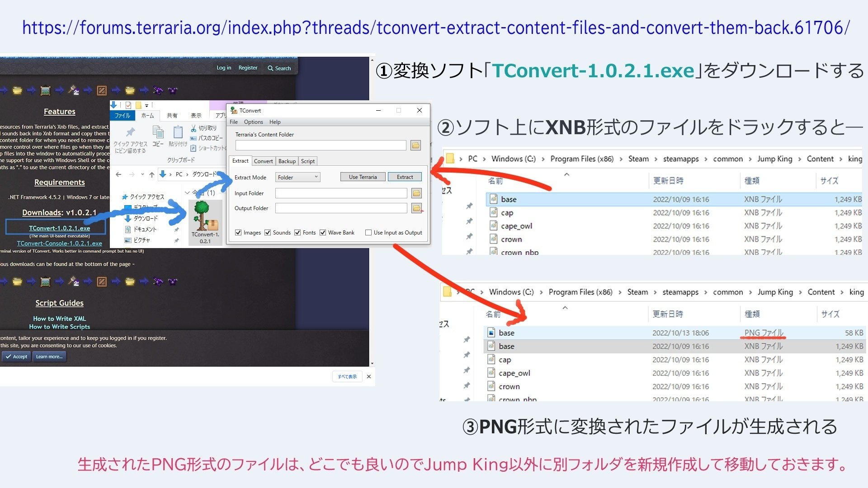Click the forum Log in link
The image size is (868, 488).
tap(224, 68)
